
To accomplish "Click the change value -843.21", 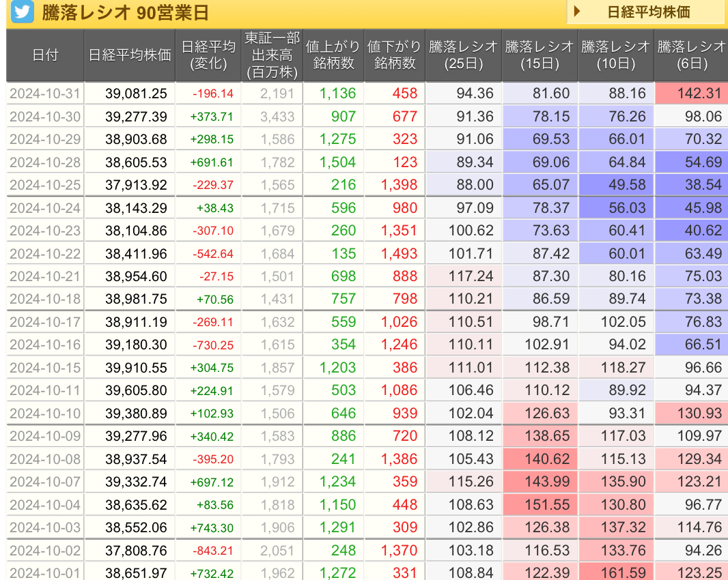I will 213,551.
